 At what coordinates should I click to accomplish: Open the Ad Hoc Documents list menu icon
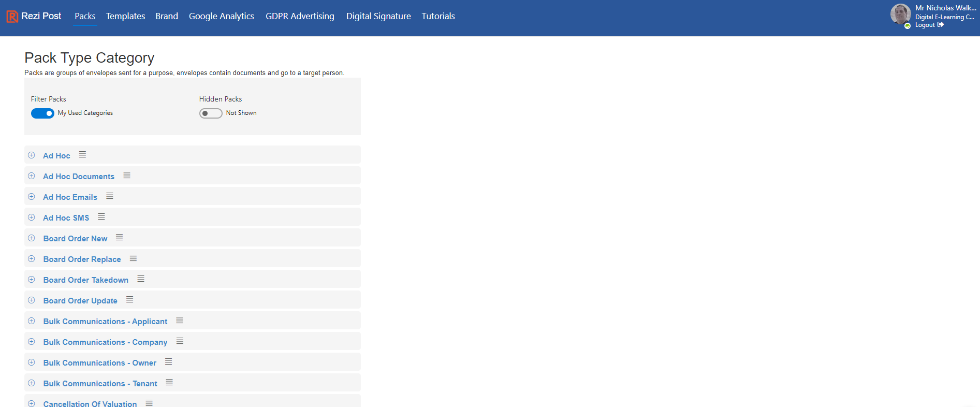coord(127,176)
